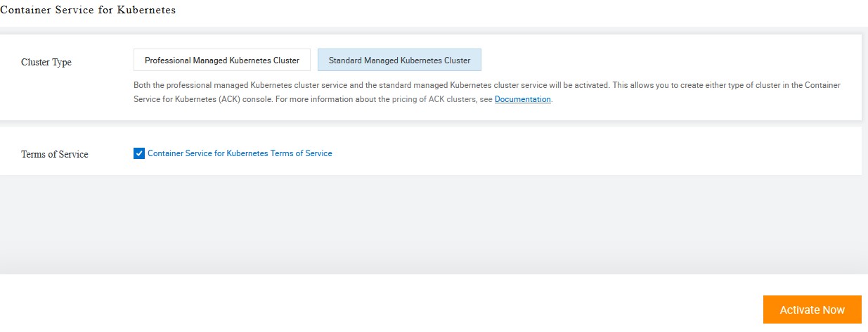This screenshot has height=332, width=868.
Task: Open Container Service for Kubernetes Terms link
Action: (240, 153)
